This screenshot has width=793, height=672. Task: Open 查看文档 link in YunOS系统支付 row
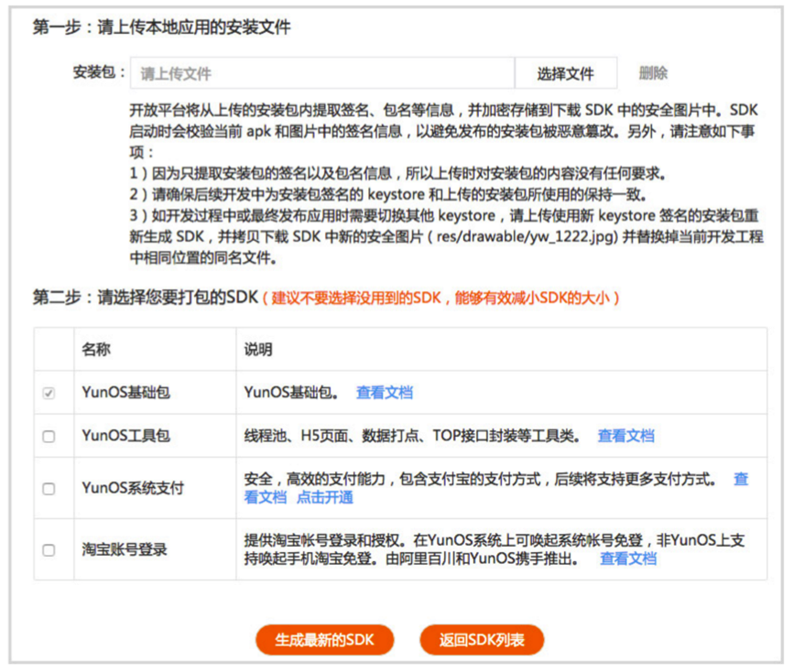coord(265,497)
